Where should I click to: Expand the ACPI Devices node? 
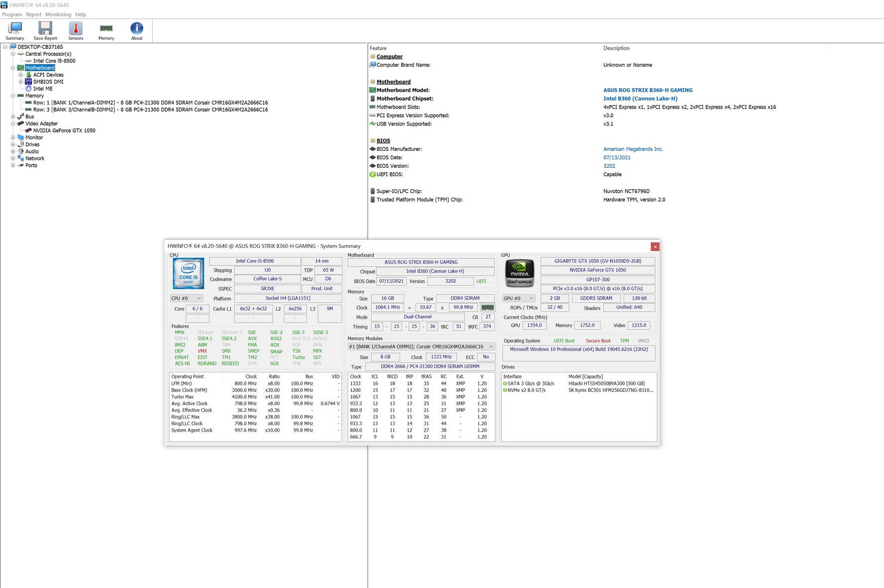(x=21, y=75)
